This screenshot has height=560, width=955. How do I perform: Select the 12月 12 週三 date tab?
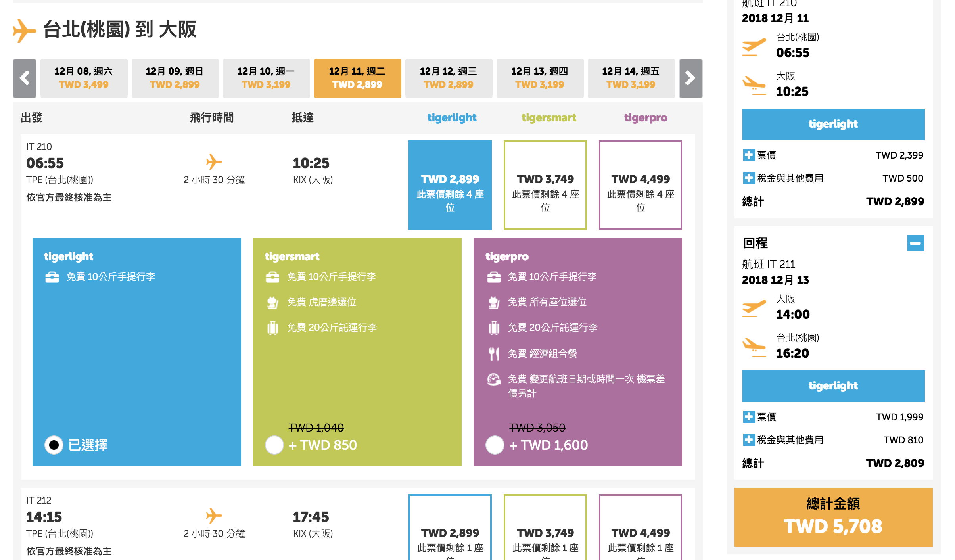click(x=449, y=78)
